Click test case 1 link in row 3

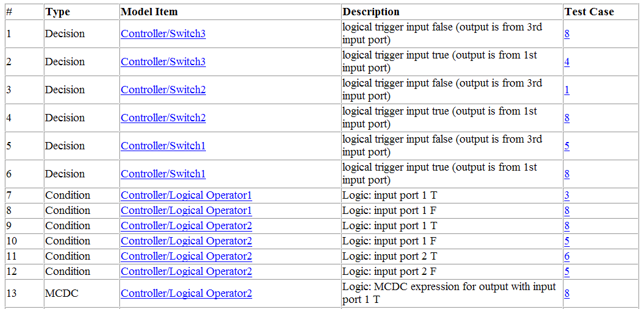[x=567, y=90]
